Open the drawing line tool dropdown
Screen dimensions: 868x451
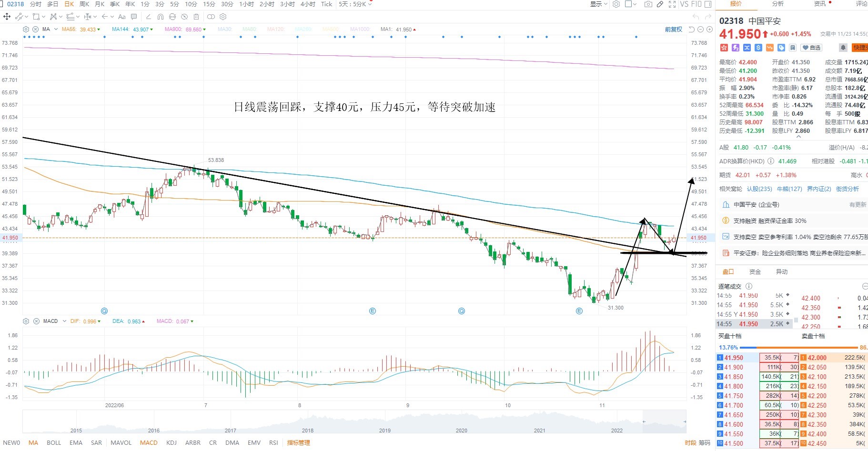26,17
